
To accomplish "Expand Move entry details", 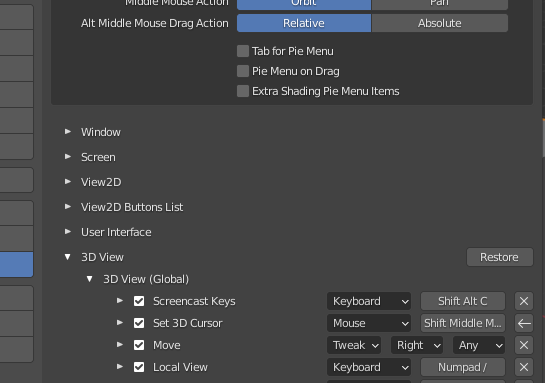I will click(120, 345).
